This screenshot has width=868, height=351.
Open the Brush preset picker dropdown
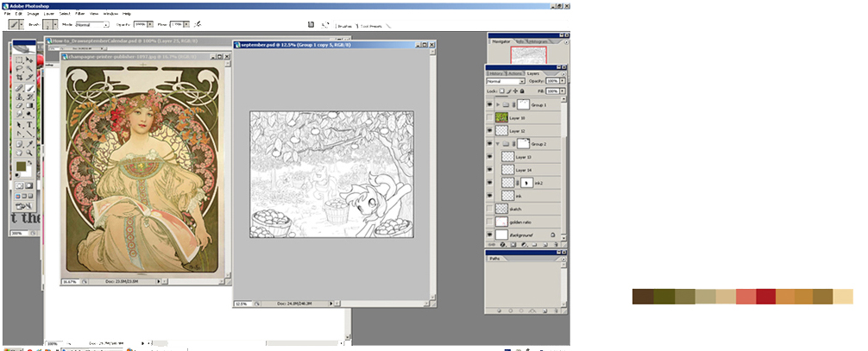pyautogui.click(x=55, y=24)
